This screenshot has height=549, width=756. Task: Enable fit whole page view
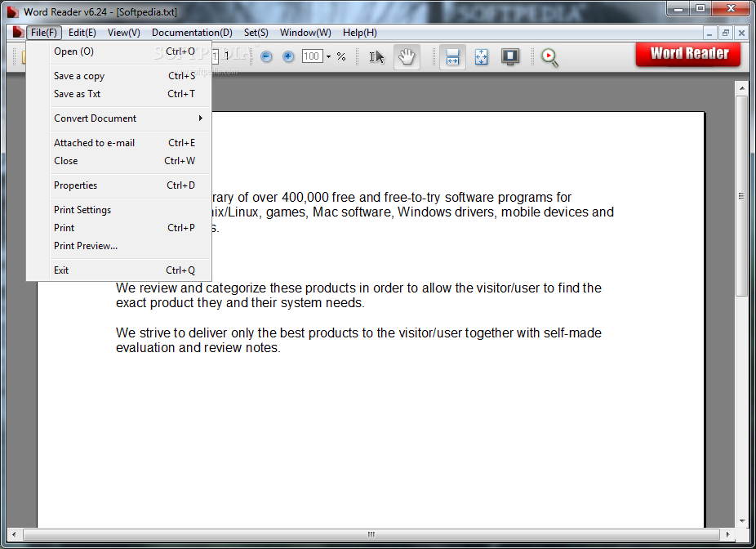point(481,57)
